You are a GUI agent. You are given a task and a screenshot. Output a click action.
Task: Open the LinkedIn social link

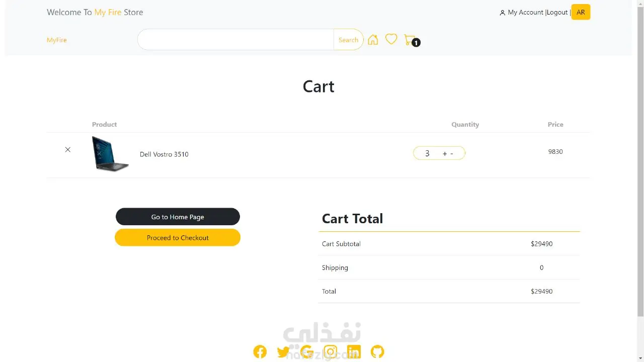pyautogui.click(x=354, y=351)
